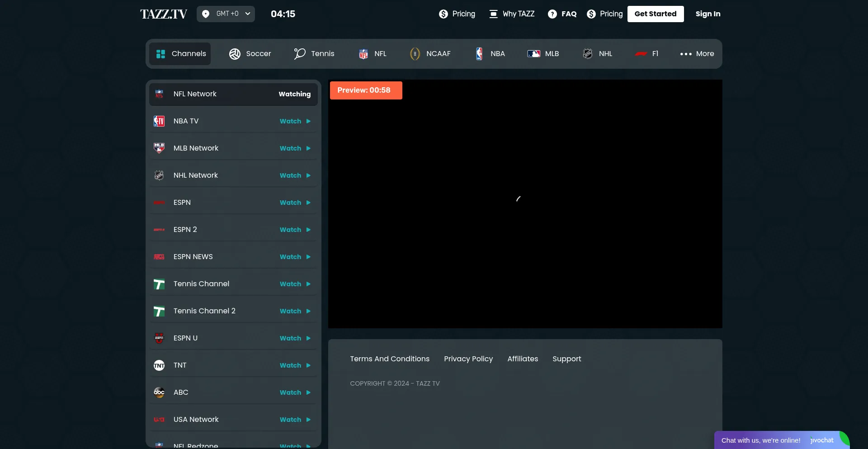
Task: Click the NHL Network channel logo
Action: coord(159,175)
